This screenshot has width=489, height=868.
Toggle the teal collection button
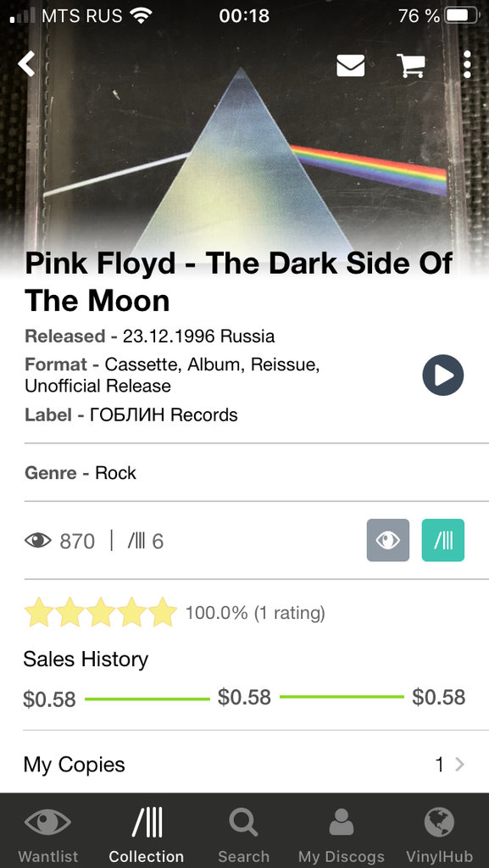(x=443, y=540)
